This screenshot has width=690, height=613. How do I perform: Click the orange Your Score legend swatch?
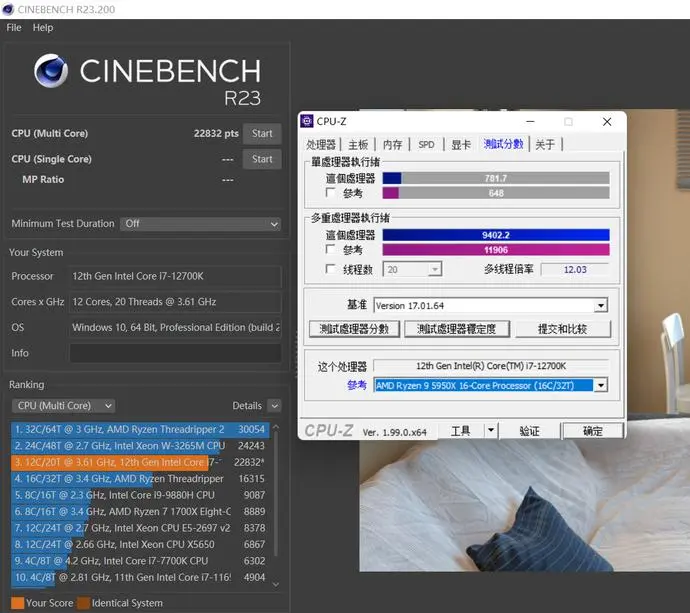(18, 603)
